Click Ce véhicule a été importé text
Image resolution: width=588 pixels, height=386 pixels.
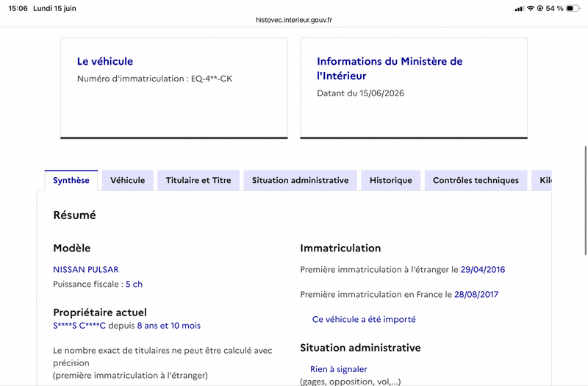click(364, 319)
